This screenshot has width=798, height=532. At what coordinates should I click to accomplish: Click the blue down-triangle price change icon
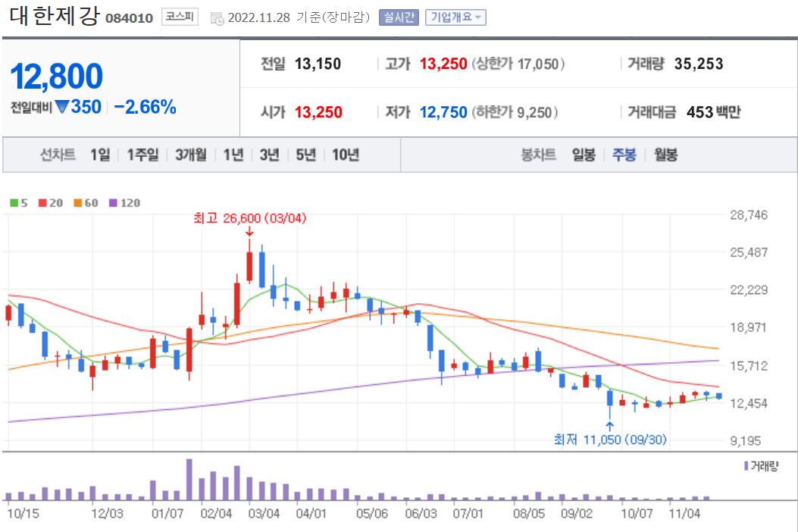62,107
